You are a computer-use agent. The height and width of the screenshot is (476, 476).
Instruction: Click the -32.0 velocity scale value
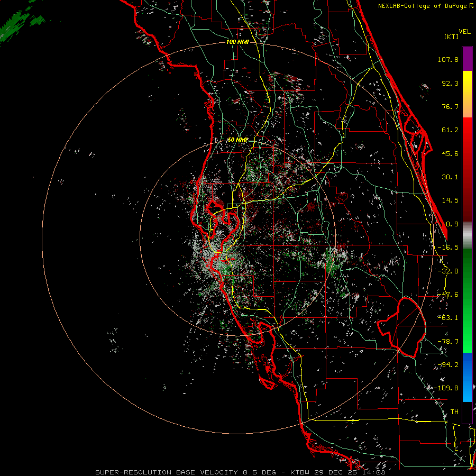[448, 271]
